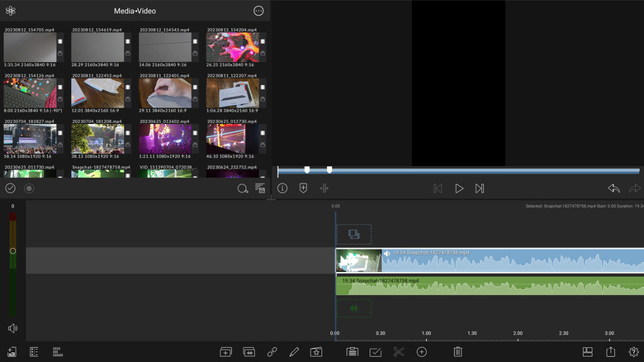644x362 pixels.
Task: Toggle the checkmark multi-select in library
Action: coord(11,188)
